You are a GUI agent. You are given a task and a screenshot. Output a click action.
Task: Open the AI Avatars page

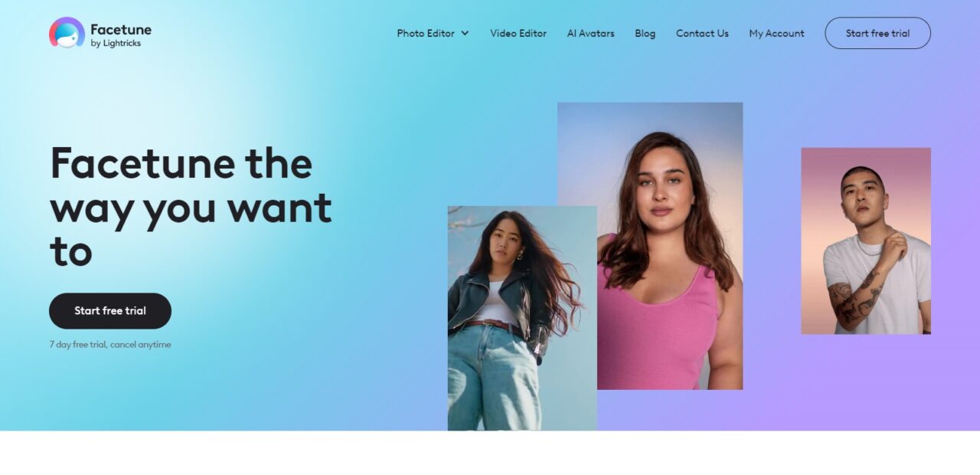(x=590, y=33)
